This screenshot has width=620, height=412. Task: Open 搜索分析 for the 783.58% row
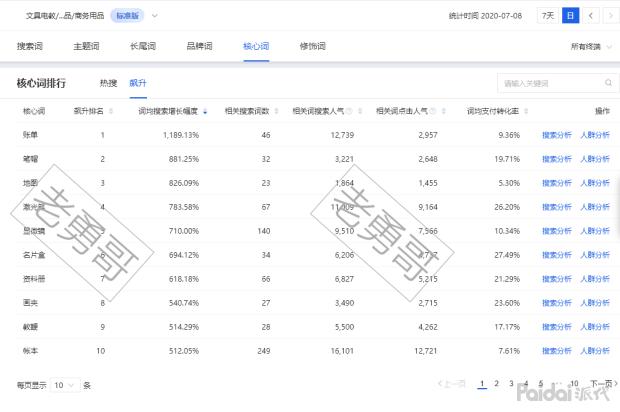coord(557,207)
